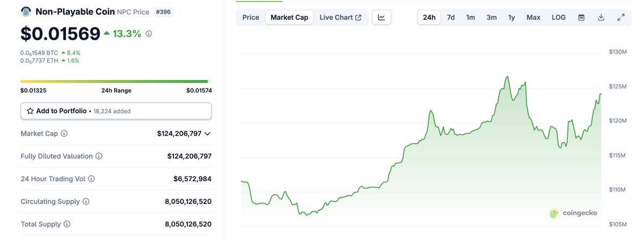This screenshot has width=644, height=241.
Task: Select the Market Cap tab
Action: pos(289,17)
